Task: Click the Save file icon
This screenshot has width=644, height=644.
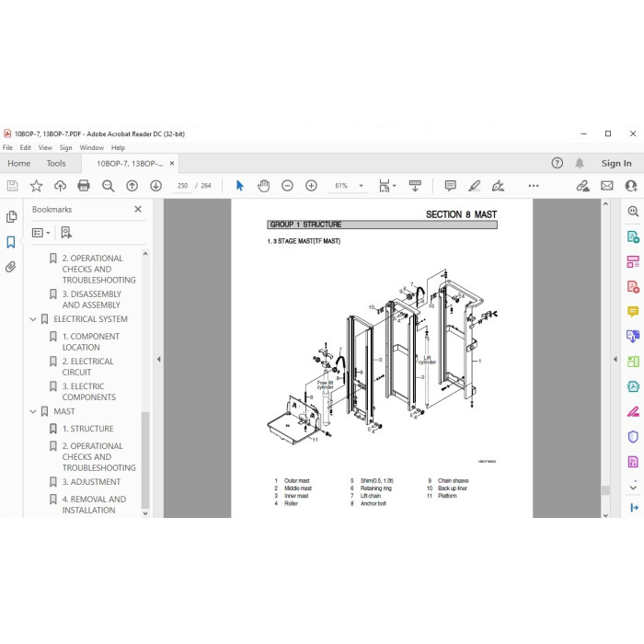Action: click(x=12, y=186)
